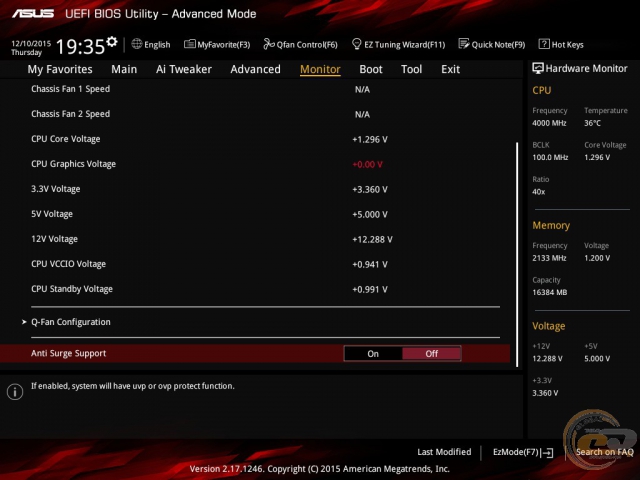Click the settings gear icon beside the clock
The width and height of the screenshot is (640, 480).
point(112,42)
